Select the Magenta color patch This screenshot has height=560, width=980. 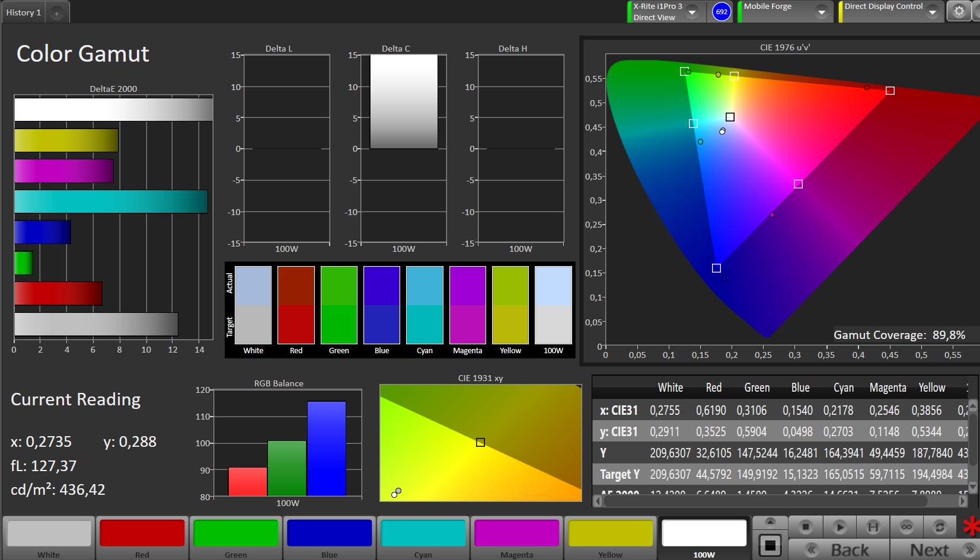pos(516,533)
